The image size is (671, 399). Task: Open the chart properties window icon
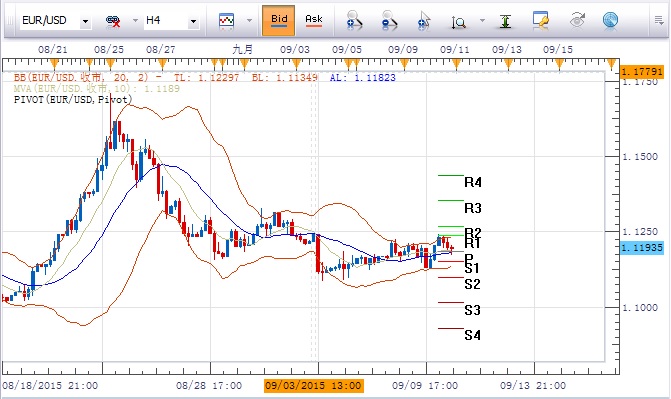(x=540, y=21)
